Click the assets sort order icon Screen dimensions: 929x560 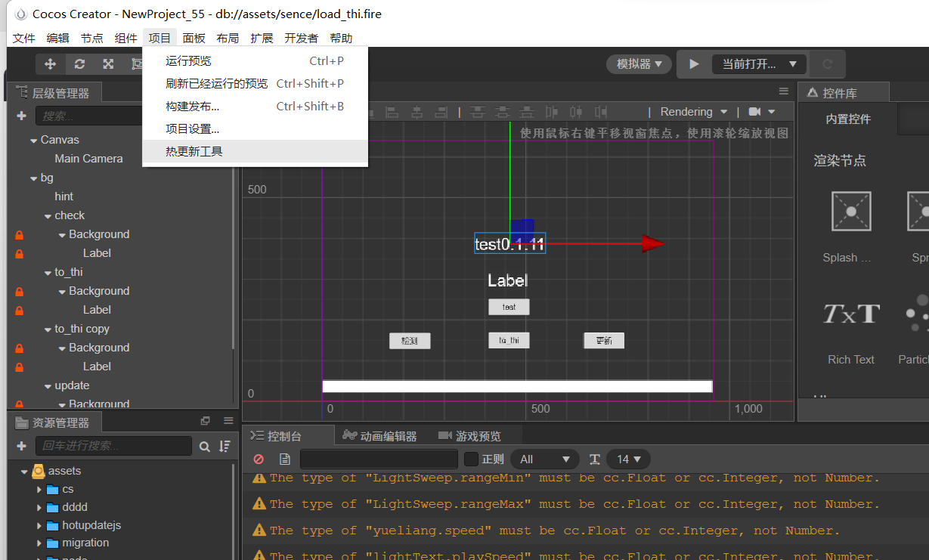(x=225, y=447)
